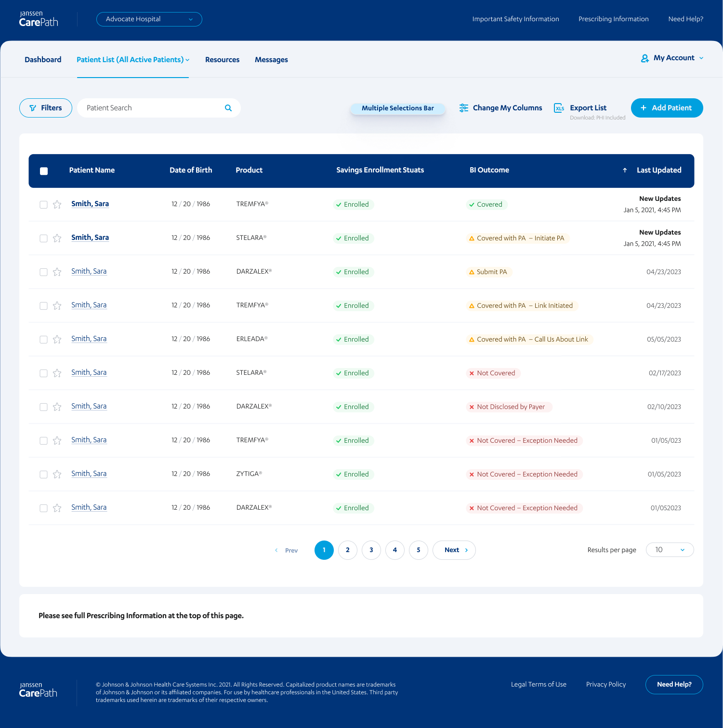Click the Janssen CarePath logo in header

tap(39, 19)
